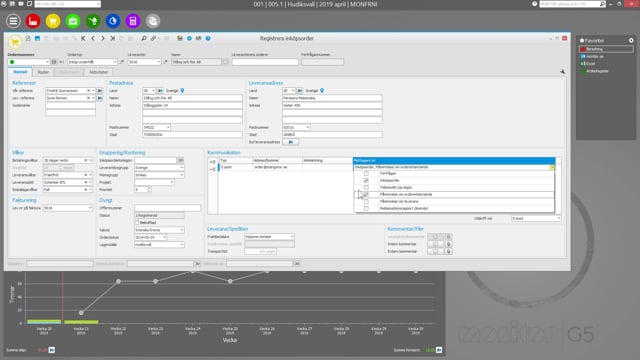Image resolution: width=640 pixels, height=360 pixels.
Task: Check the Förfrågan checkbox in list
Action: tap(366, 173)
